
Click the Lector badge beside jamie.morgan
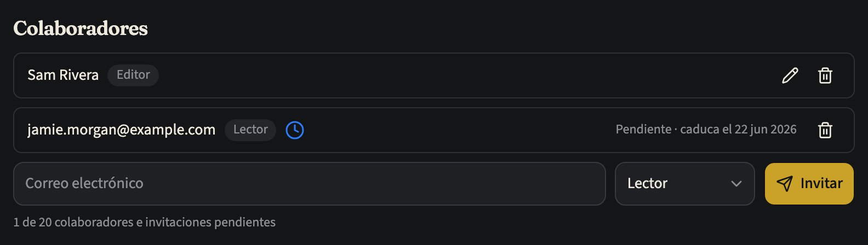tap(250, 130)
